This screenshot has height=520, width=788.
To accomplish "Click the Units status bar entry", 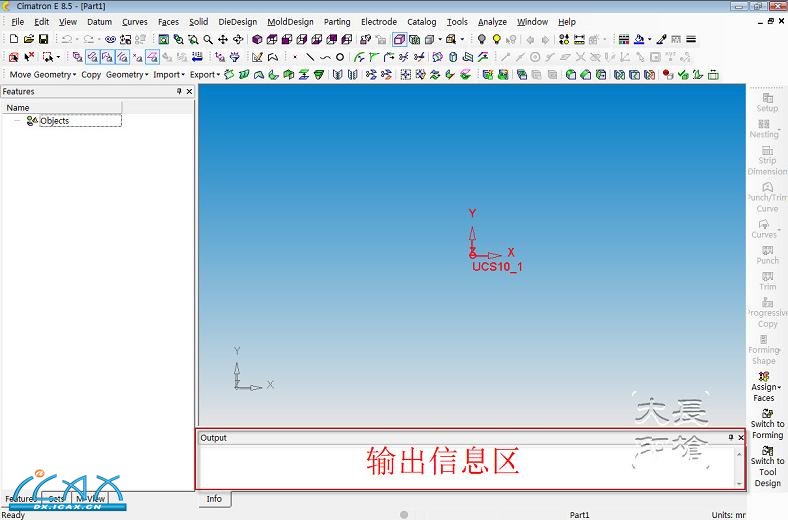I will [729, 514].
